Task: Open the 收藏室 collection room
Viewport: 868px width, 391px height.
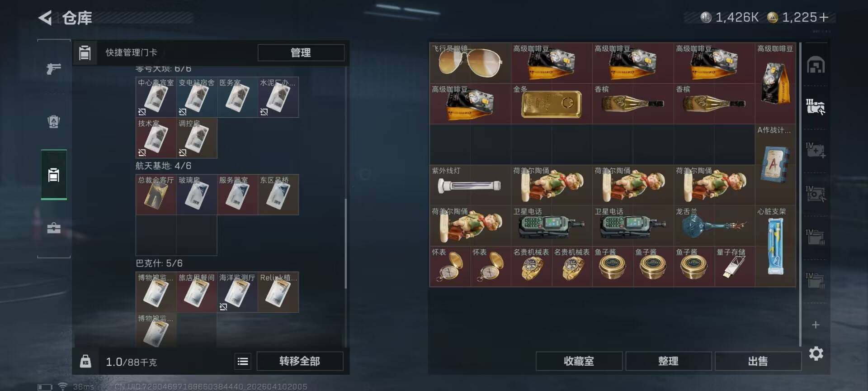Action: (579, 361)
